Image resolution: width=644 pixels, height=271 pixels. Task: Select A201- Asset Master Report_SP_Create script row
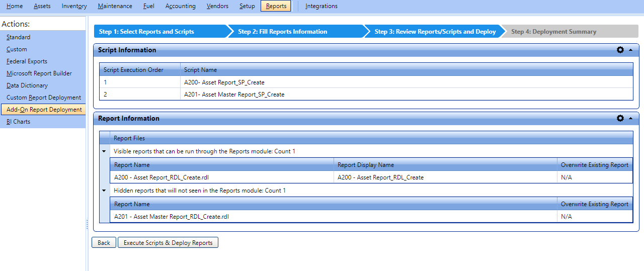point(366,94)
